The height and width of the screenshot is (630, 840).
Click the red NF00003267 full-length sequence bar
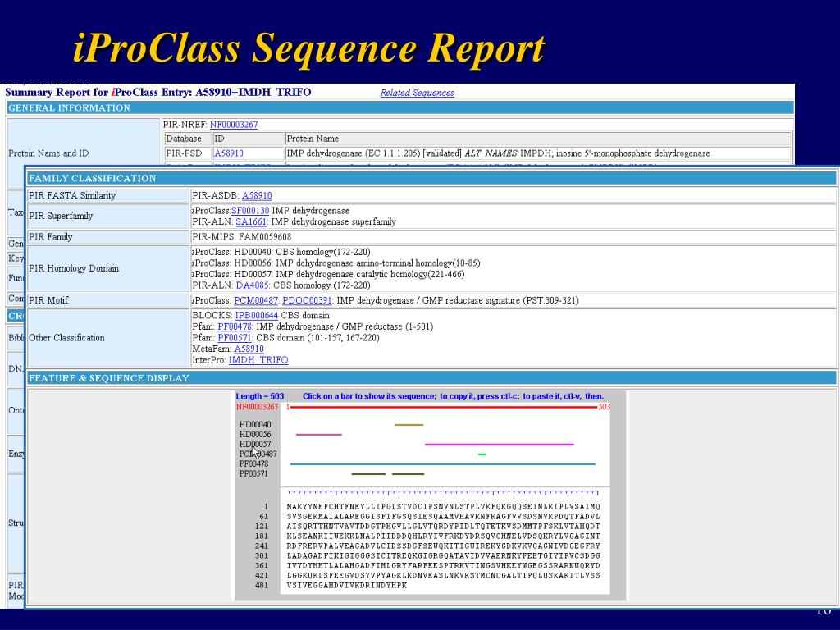pos(444,407)
